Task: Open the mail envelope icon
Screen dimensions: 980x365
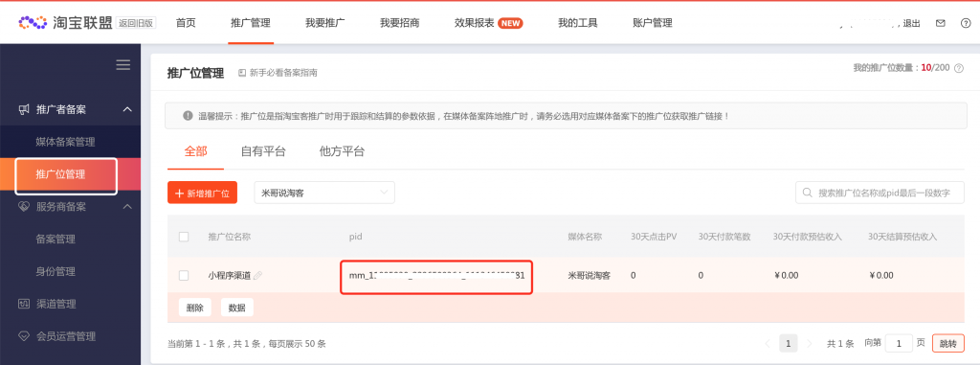Action: tap(940, 23)
